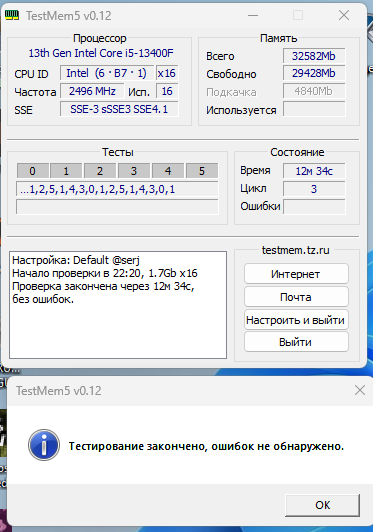The image size is (373, 532).
Task: Click the log line Проверка закончена через 12м 34с
Action: click(x=103, y=286)
